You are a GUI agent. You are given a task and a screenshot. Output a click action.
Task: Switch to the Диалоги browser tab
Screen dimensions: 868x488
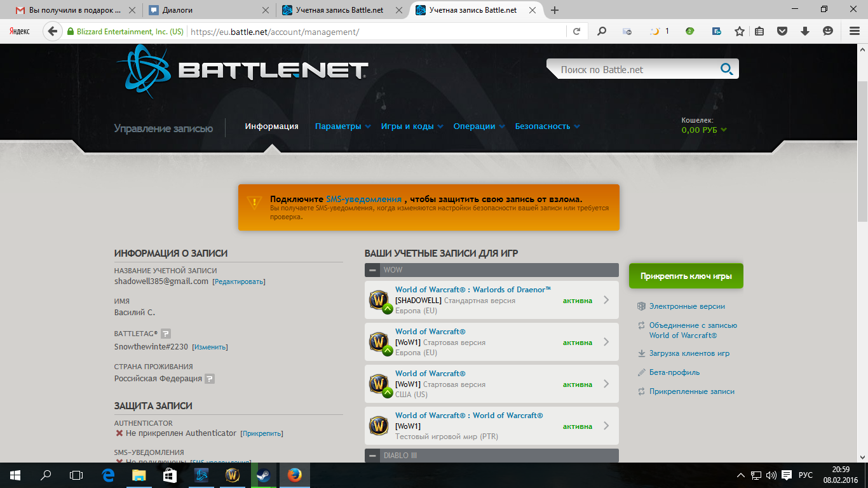click(210, 10)
